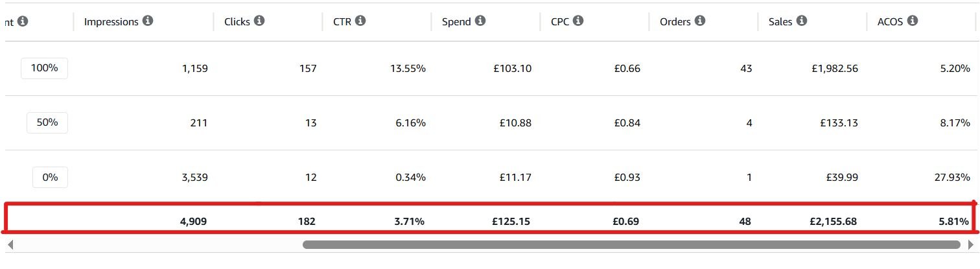Sort by the Sales column header
Image resolution: width=980 pixels, height=269 pixels.
coord(781,21)
